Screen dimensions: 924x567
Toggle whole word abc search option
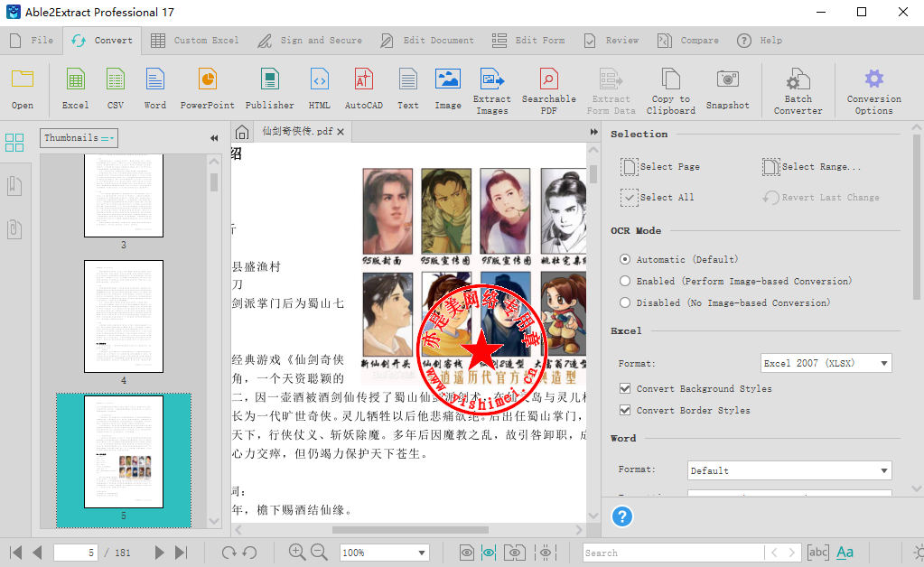[x=818, y=553]
